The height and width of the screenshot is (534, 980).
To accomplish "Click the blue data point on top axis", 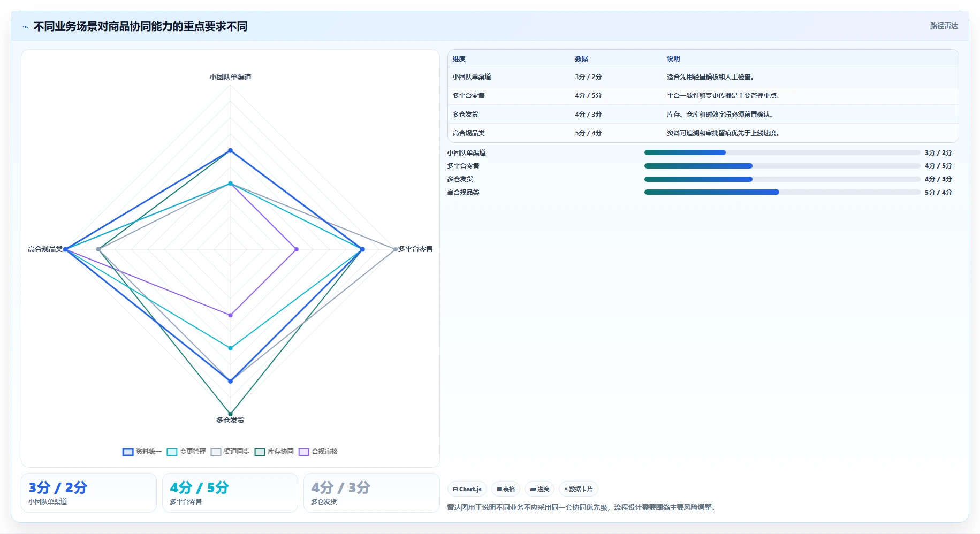I will pos(231,150).
